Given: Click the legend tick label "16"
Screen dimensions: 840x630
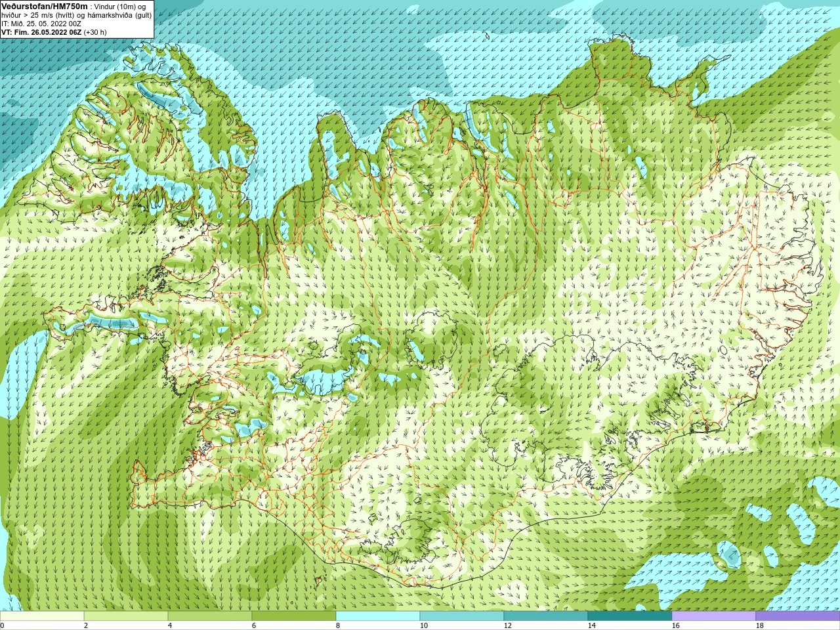Looking at the screenshot, I should (x=675, y=625).
